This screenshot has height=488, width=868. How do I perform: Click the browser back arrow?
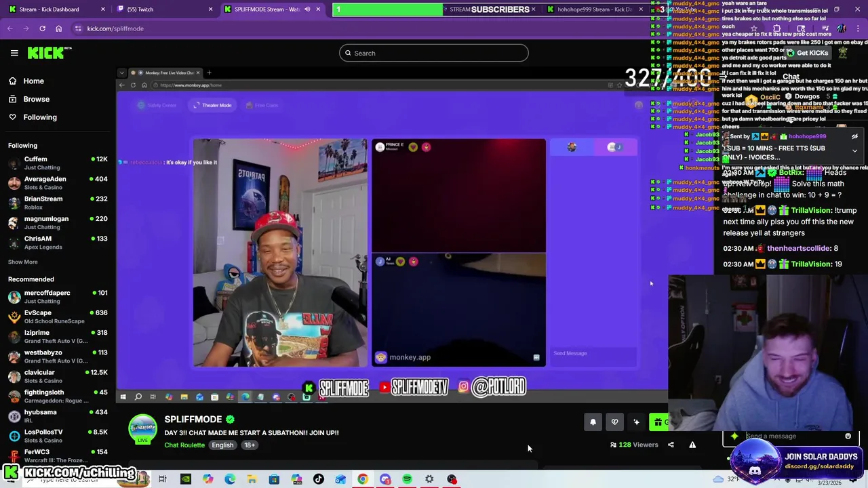(x=9, y=28)
